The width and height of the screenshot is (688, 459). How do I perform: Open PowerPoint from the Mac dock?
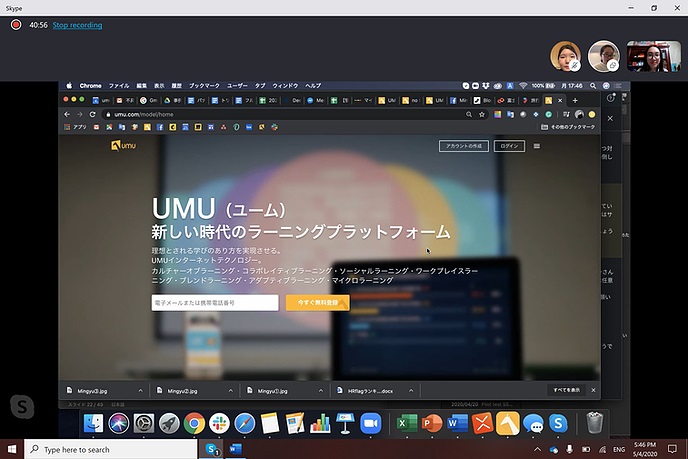(432, 423)
